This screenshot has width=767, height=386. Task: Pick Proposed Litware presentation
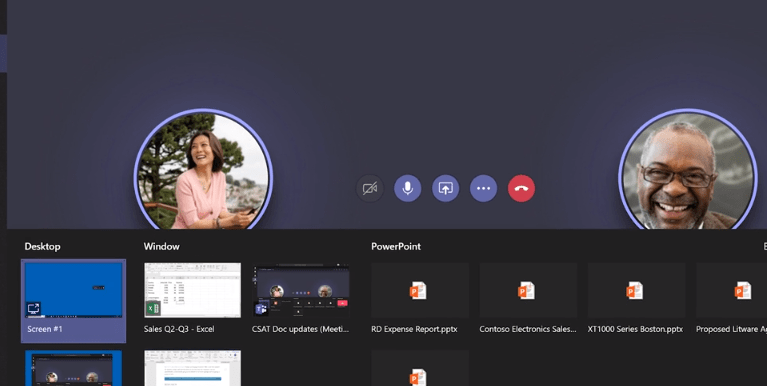[732, 291]
